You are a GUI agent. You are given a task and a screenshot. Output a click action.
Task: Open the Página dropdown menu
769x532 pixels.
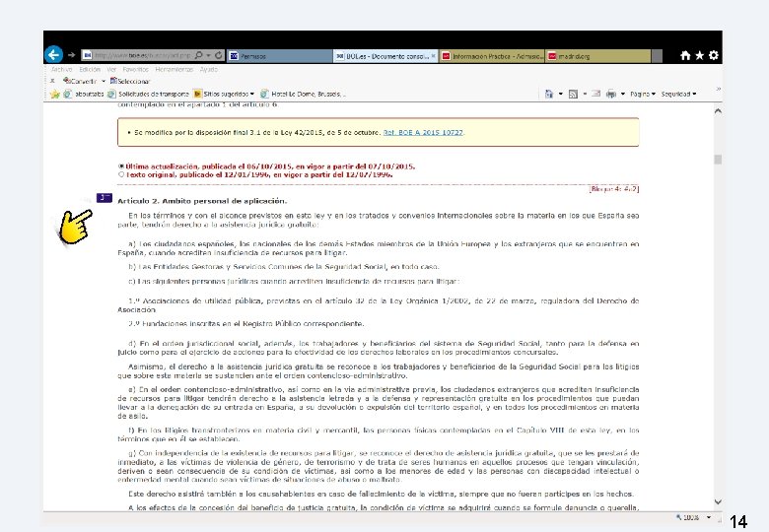[x=643, y=94]
